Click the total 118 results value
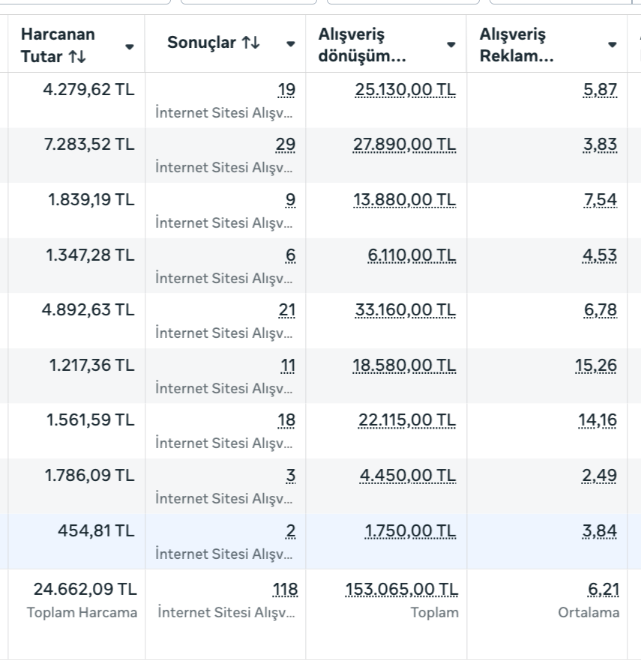Viewport: 641px width, 672px height. tap(285, 590)
